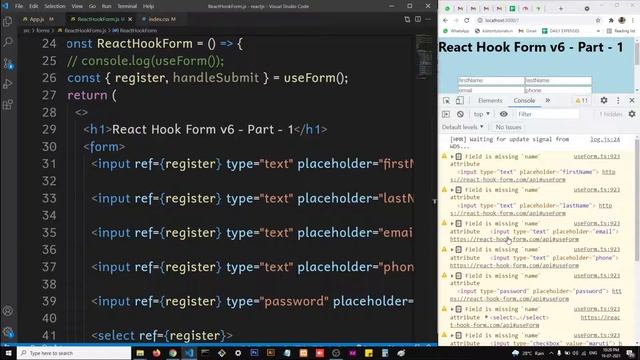Open a new Chrome tab
This screenshot has width=640, height=360.
coord(561,8)
